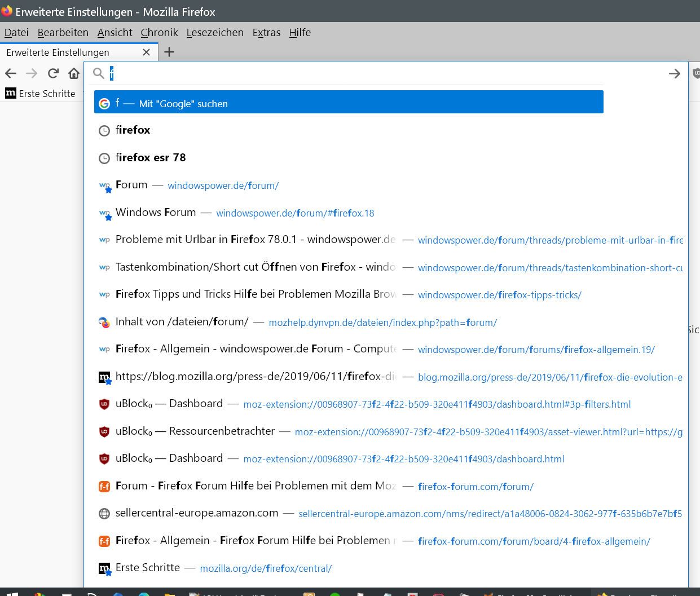Select the Erweiterte Einstellungen tab
The image size is (700, 596).
click(62, 52)
